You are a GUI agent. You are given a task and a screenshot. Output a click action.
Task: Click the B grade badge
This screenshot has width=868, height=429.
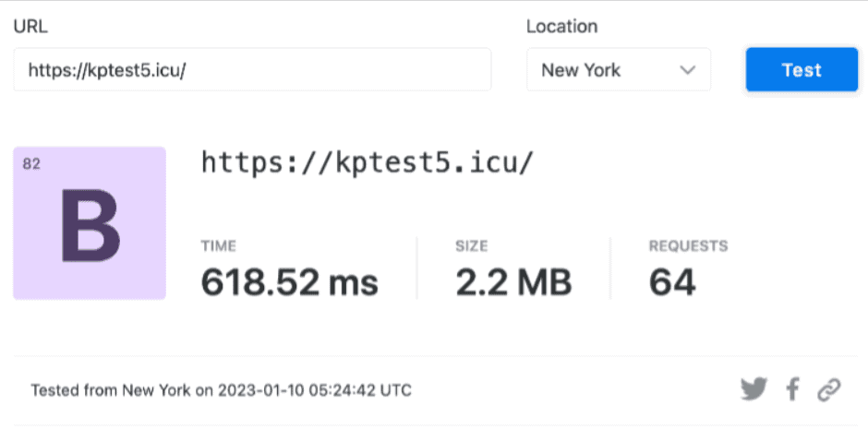point(90,223)
